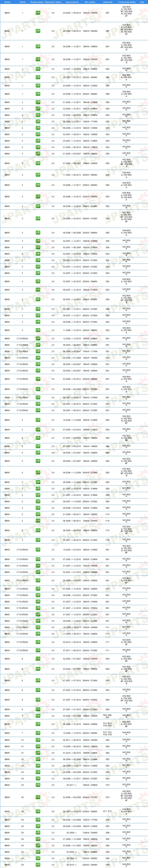This screenshot has width=148, height=868.
Task: Click the 01.2006 -> 12.2008 date cell
Action: point(72,839)
